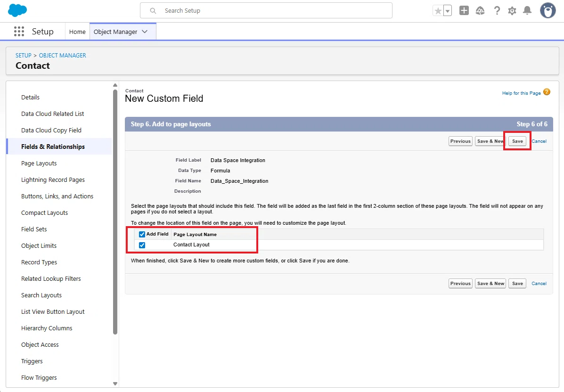Click the top Save & New button
The width and height of the screenshot is (564, 392).
point(490,141)
